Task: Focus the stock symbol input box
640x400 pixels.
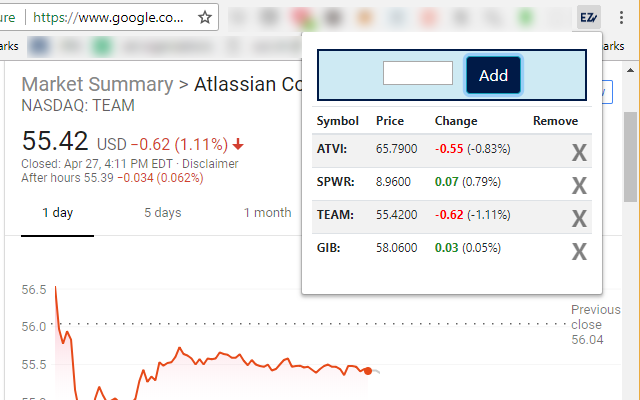Action: coord(418,74)
